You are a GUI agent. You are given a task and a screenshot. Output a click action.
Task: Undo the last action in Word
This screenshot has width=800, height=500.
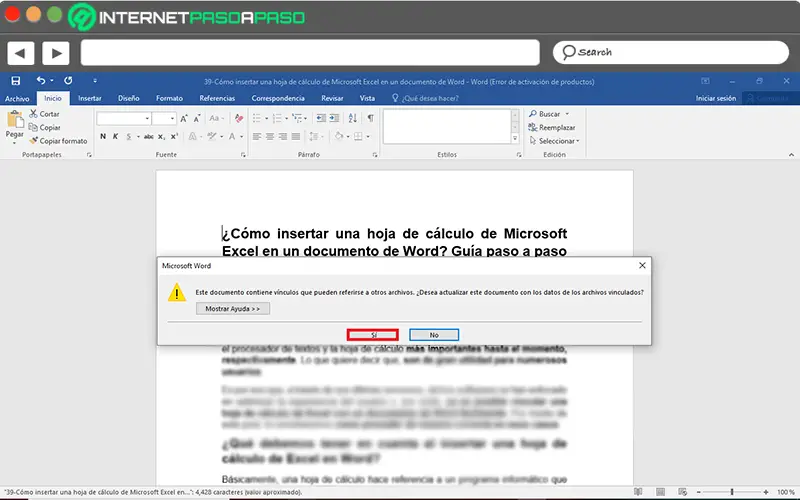(41, 81)
